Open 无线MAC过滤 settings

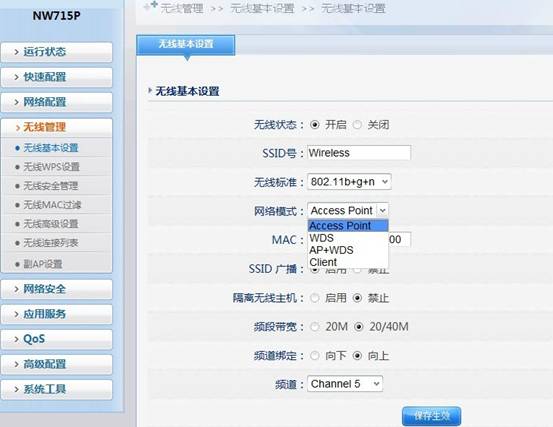pos(52,205)
